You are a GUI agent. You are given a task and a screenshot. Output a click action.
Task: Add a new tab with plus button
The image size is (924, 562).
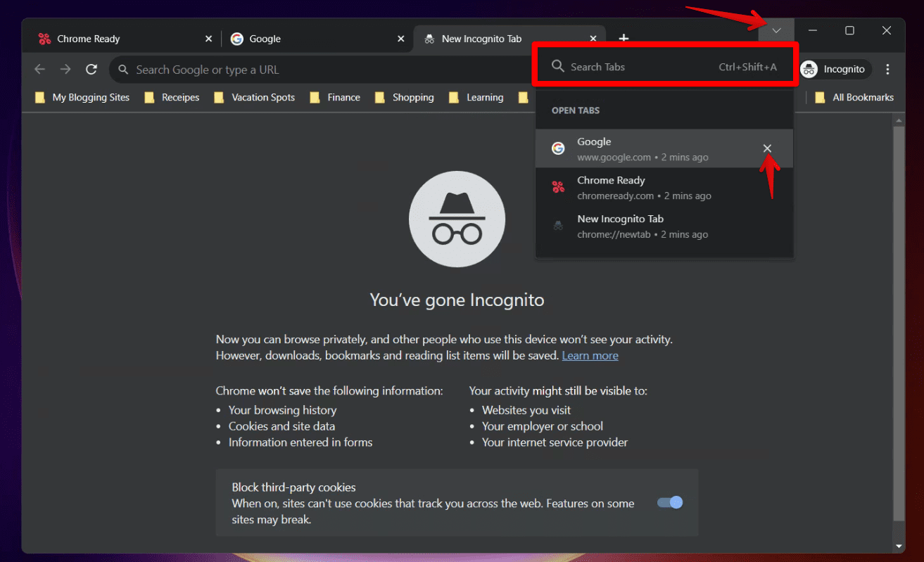pyautogui.click(x=624, y=39)
